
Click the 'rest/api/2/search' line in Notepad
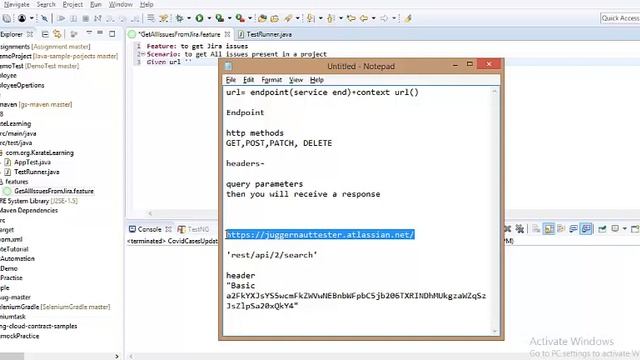(272, 255)
